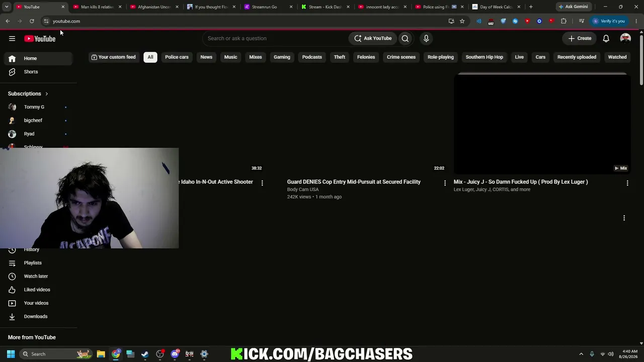Click the Ask YouTube button

click(x=373, y=38)
